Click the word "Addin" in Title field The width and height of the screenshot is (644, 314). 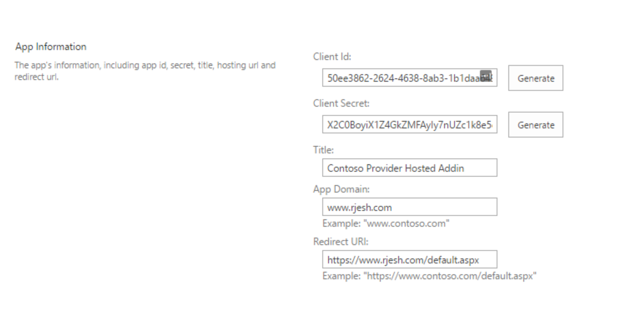(x=451, y=168)
